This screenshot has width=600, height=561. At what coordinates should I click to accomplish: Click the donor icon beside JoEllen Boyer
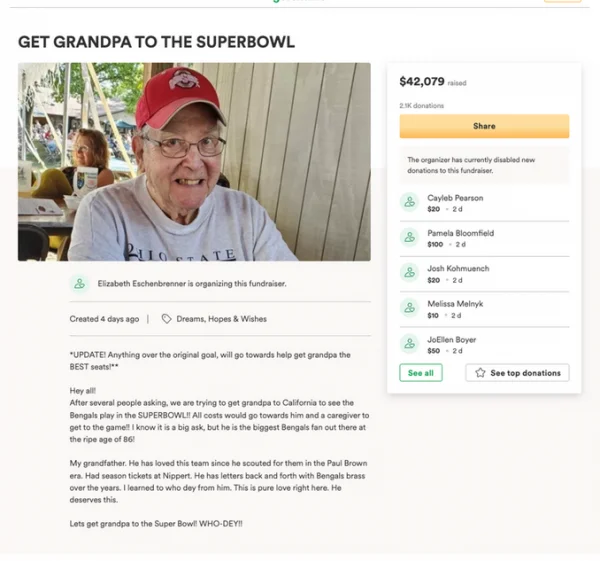click(408, 343)
